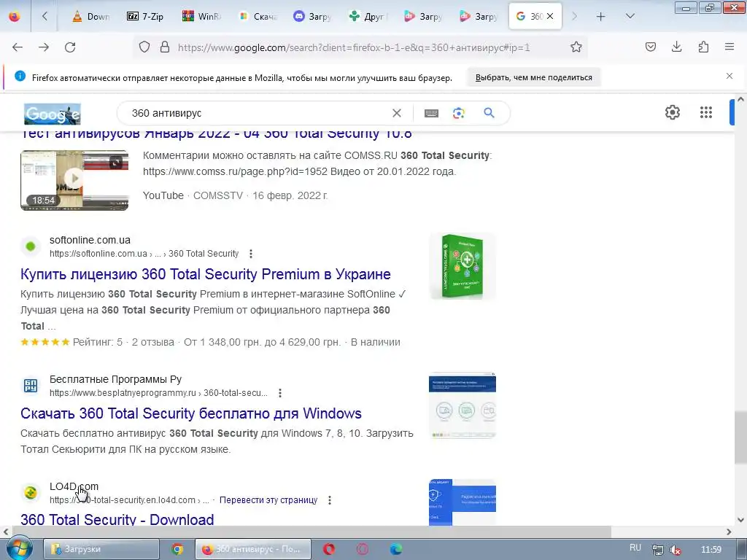Bookmark this page with the star
Image resolution: width=747 pixels, height=560 pixels.
point(576,47)
